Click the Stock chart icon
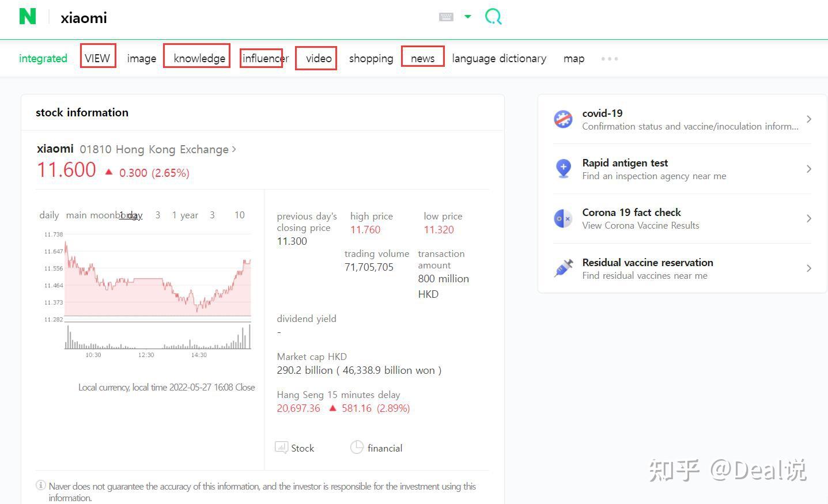This screenshot has width=828, height=504. pos(281,447)
